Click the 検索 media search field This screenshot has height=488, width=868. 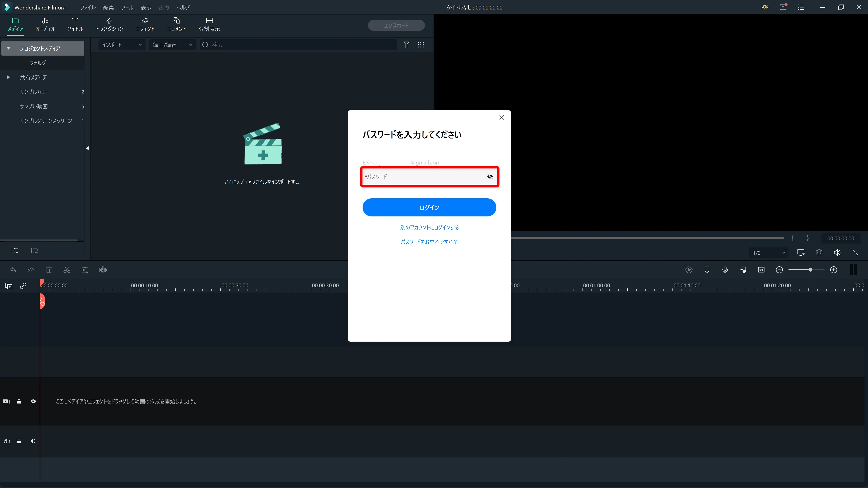pos(299,45)
